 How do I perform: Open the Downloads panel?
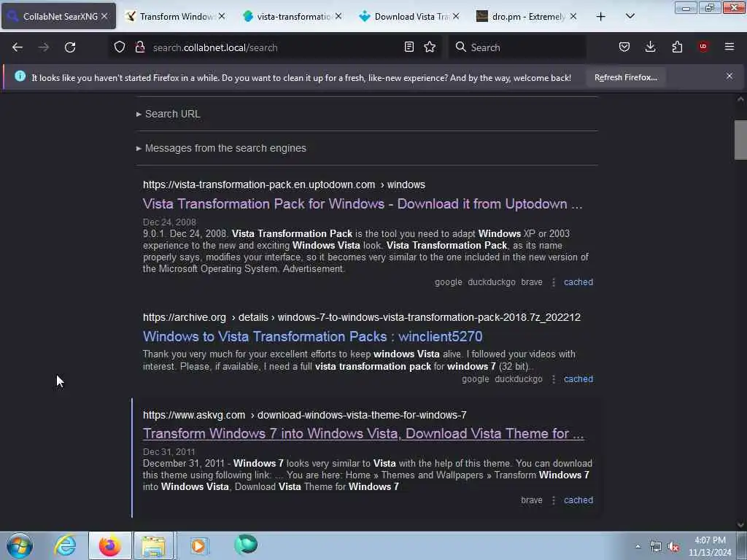650,47
